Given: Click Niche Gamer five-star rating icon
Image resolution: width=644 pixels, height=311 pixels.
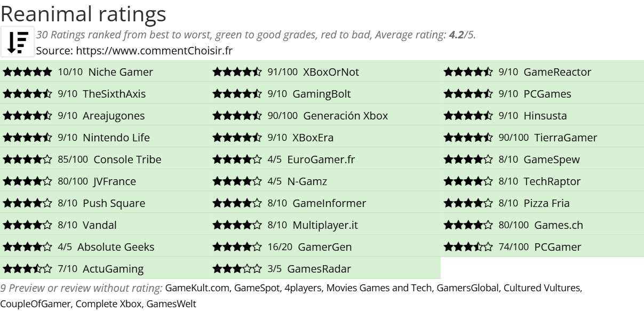Looking at the screenshot, I should click(27, 72).
